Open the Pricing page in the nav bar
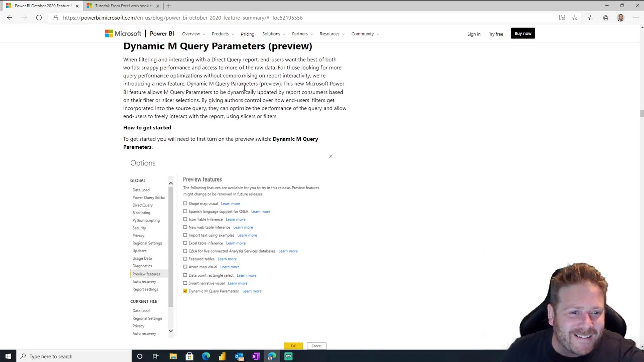This screenshot has height=362, width=644. click(x=248, y=34)
